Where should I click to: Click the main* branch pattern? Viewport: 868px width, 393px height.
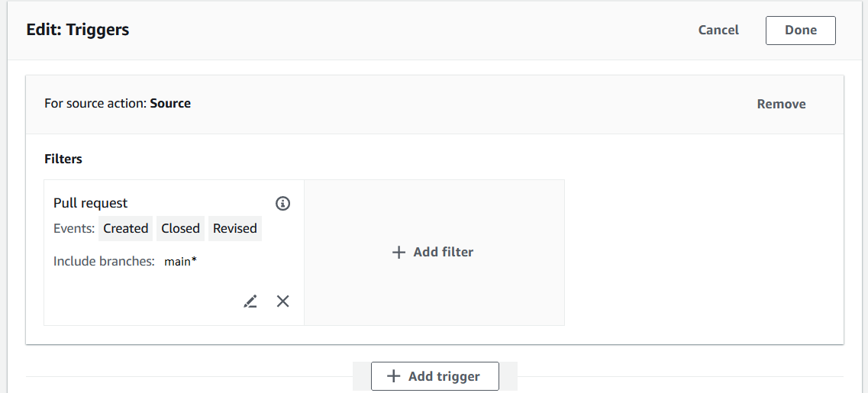[x=180, y=261]
